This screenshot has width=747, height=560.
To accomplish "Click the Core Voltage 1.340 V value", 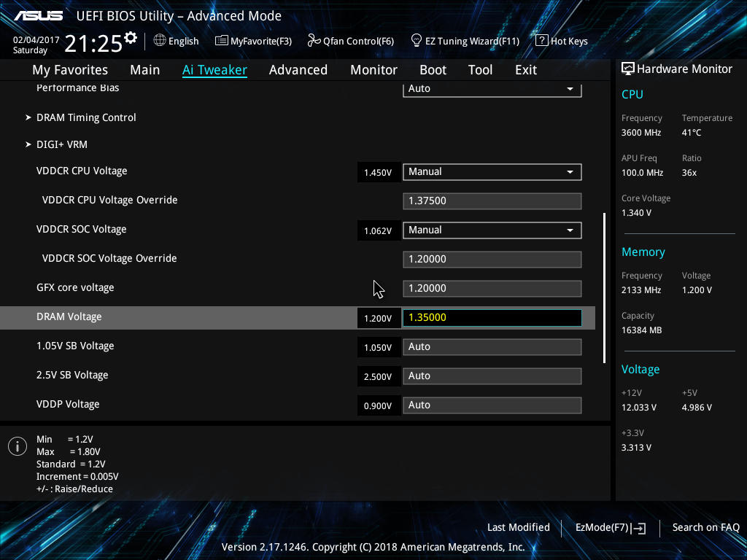I will [636, 213].
